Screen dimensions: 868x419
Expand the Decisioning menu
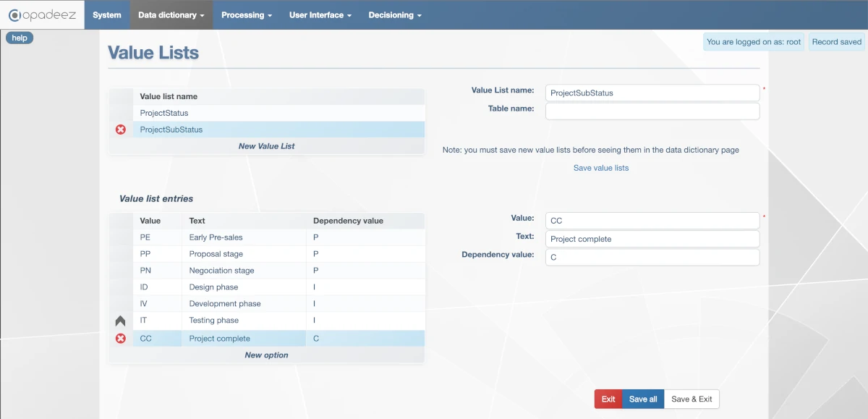click(x=394, y=14)
